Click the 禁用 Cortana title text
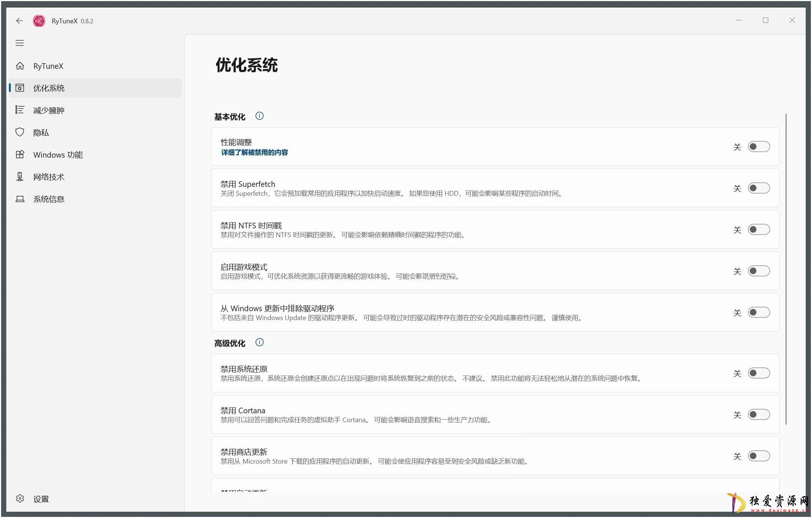The width and height of the screenshot is (812, 518). click(243, 410)
